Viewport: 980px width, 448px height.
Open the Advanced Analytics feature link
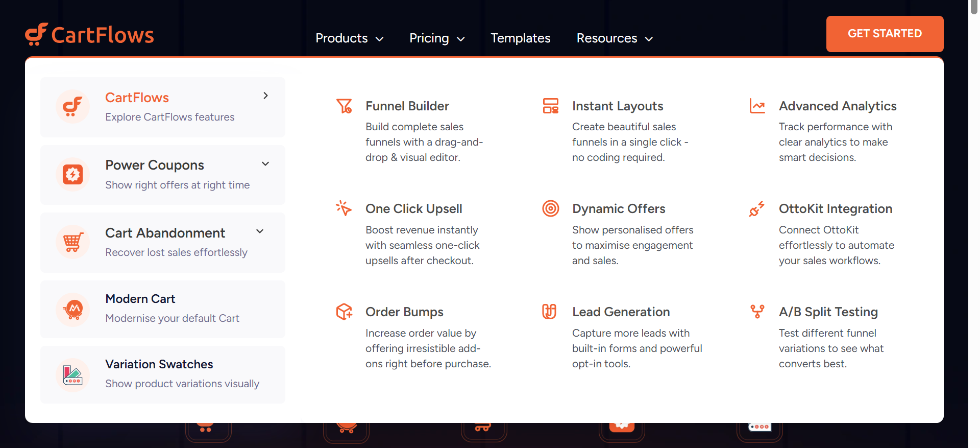838,106
